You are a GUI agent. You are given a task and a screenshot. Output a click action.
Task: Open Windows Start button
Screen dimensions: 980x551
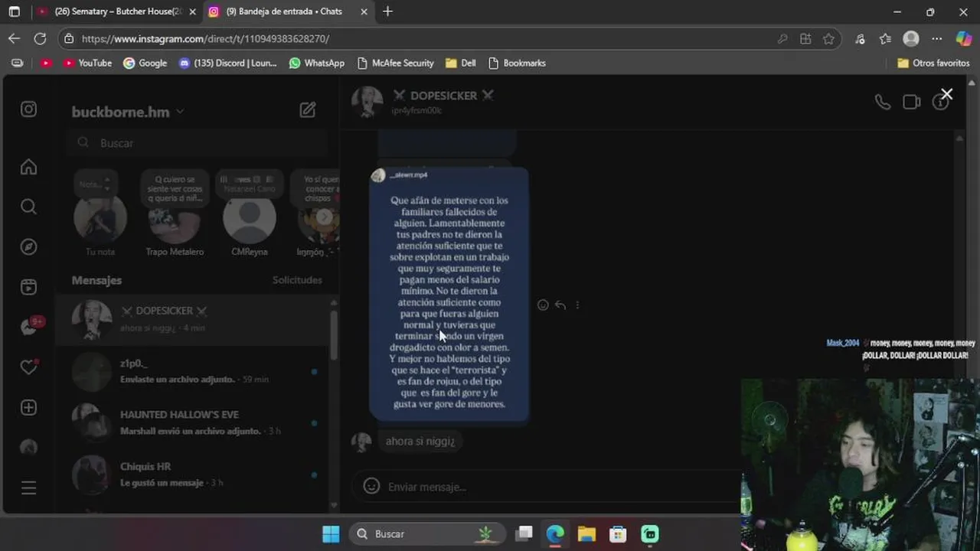click(331, 533)
